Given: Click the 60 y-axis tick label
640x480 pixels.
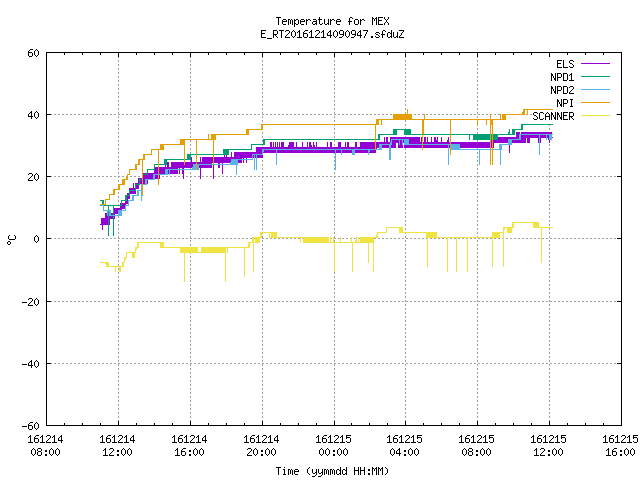Looking at the screenshot, I should 33,53.
